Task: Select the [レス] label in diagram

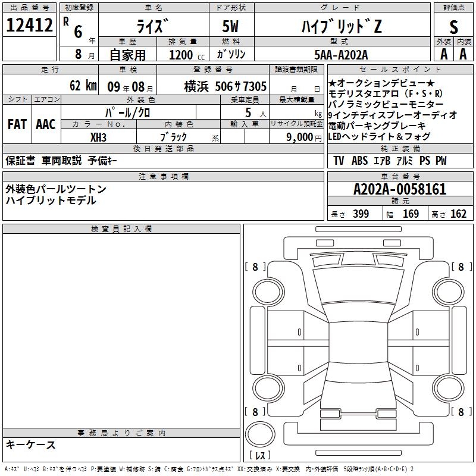Action: (x=260, y=455)
